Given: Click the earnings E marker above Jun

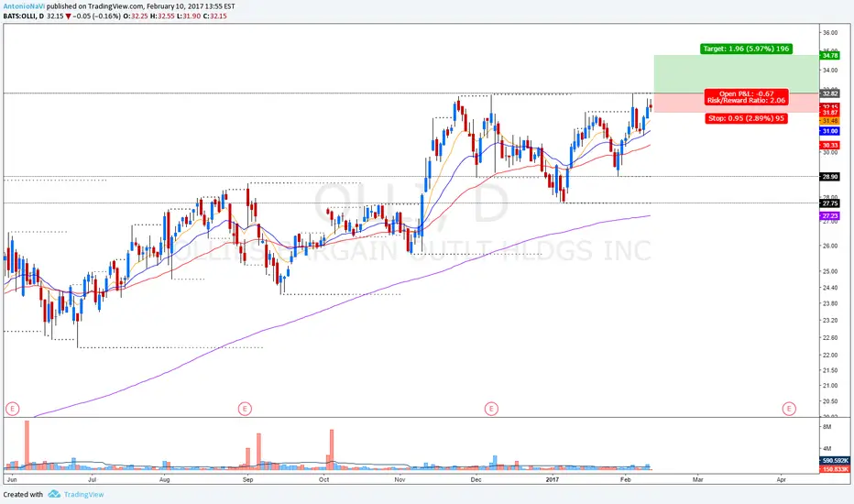Looking at the screenshot, I should [12, 408].
